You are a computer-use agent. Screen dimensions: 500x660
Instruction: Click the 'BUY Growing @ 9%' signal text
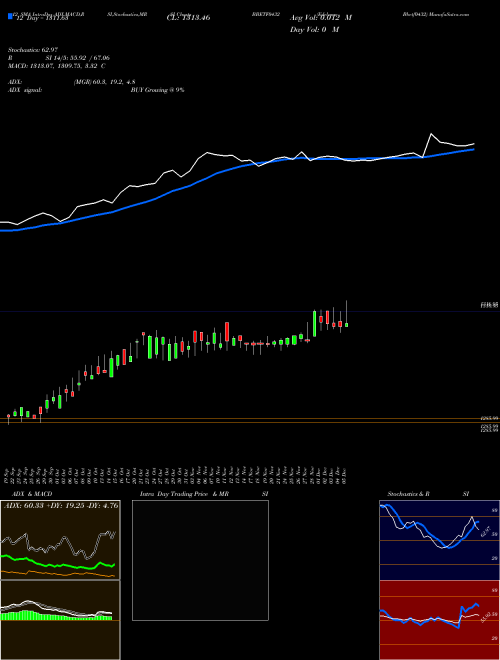(x=157, y=90)
